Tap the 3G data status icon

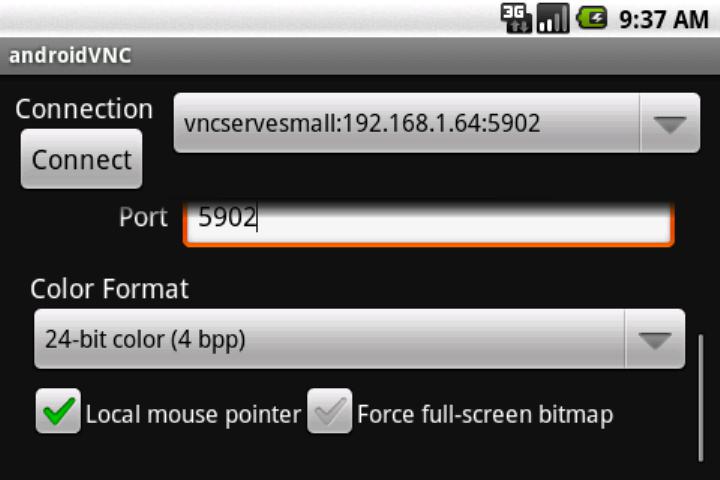pyautogui.click(x=516, y=18)
